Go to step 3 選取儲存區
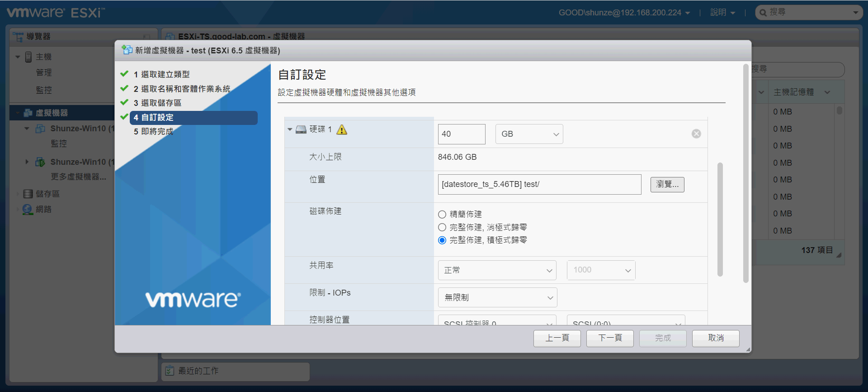Viewport: 868px width, 392px height. [x=161, y=103]
